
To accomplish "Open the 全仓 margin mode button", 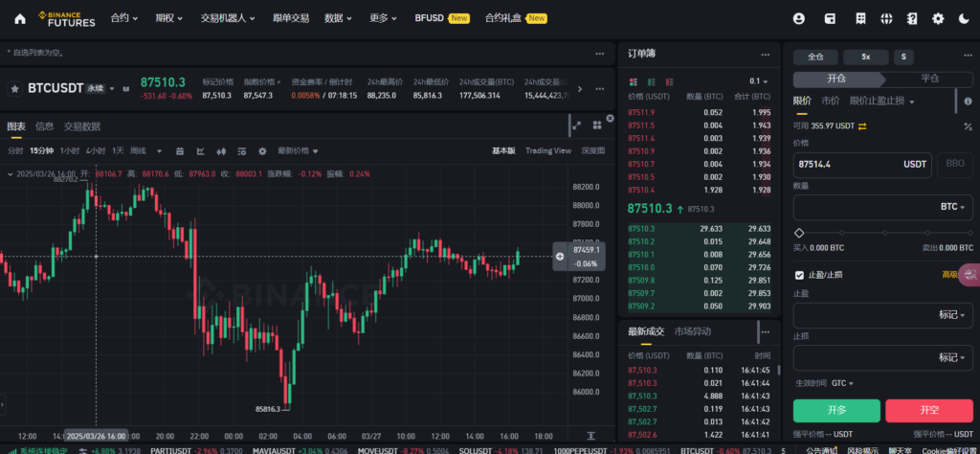I will click(x=815, y=57).
